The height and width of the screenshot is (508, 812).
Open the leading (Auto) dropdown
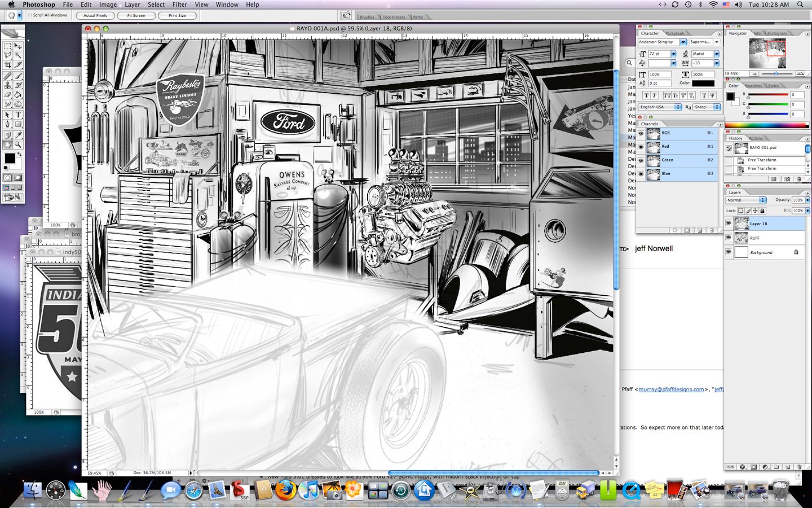[x=717, y=54]
